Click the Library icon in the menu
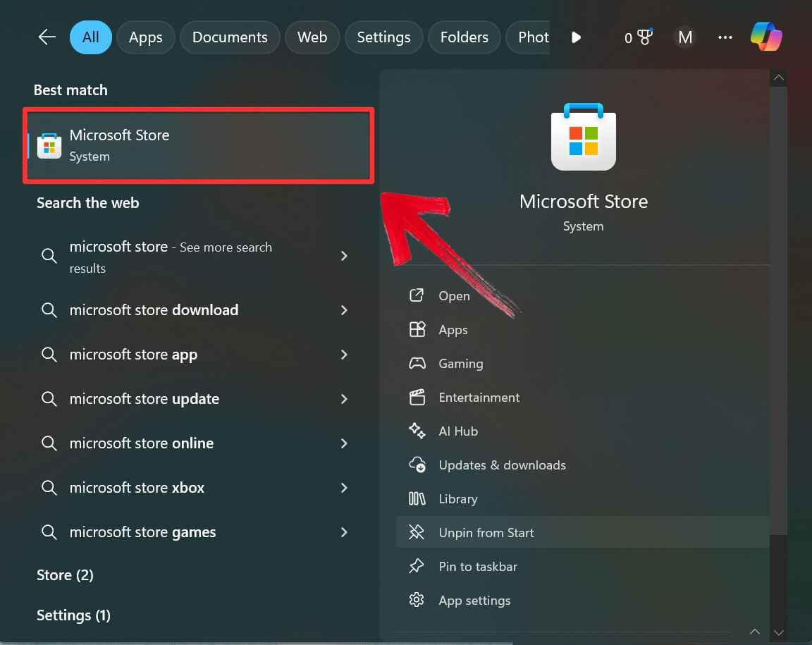This screenshot has height=645, width=812. tap(417, 498)
